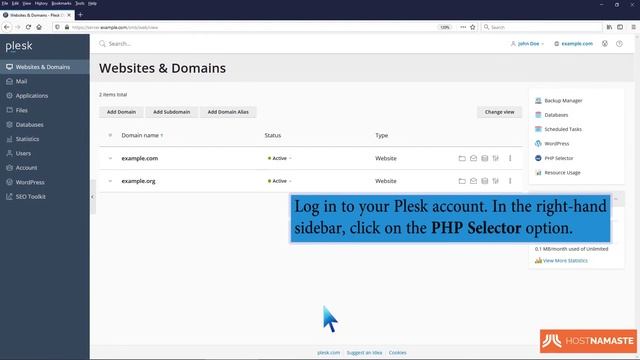Open example.com subscription selector in header

573,44
